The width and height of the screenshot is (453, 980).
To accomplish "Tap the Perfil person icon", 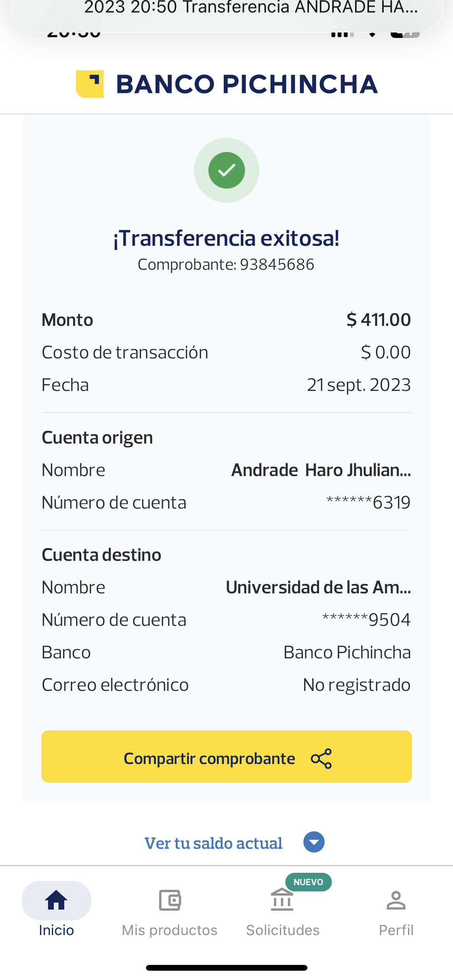I will point(396,900).
